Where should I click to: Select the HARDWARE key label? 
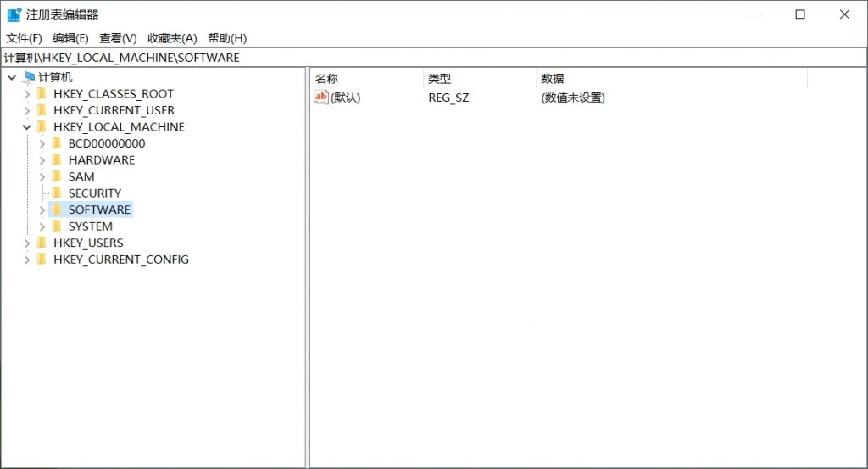[102, 160]
